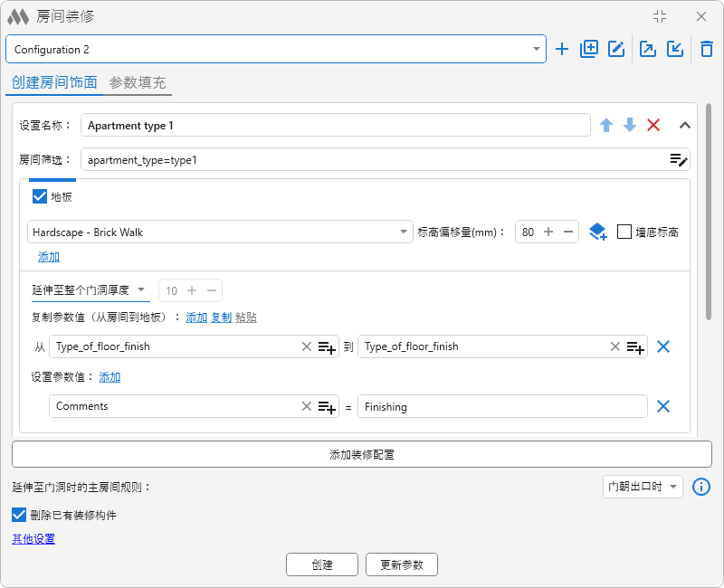Click the 添加装修配置 button
Screen dimensions: 724x588
[362, 455]
